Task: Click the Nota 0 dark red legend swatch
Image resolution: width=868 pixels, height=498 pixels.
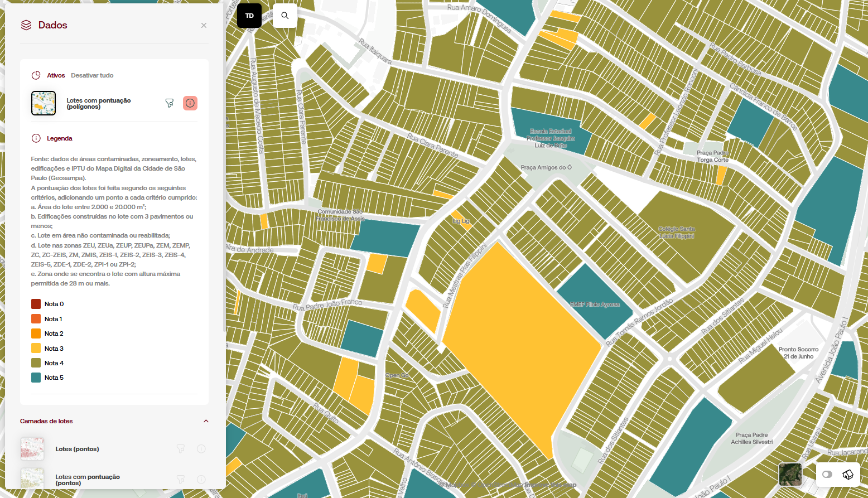Action: coord(36,304)
